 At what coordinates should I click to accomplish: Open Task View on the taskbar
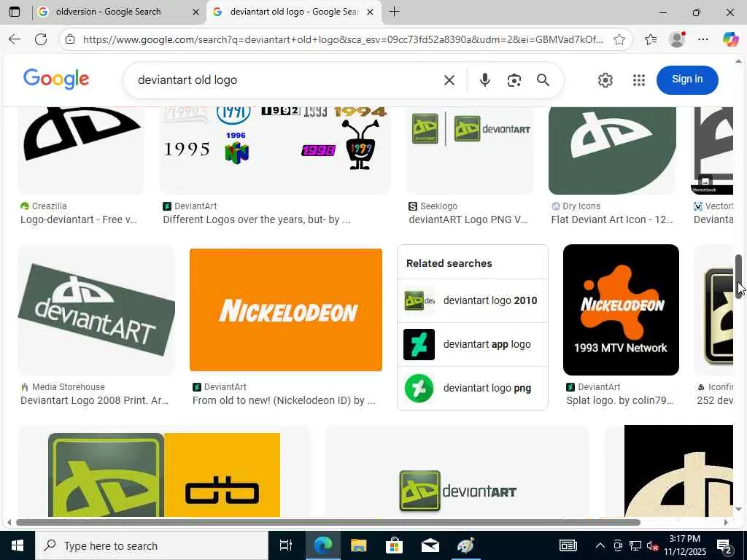[x=285, y=545]
